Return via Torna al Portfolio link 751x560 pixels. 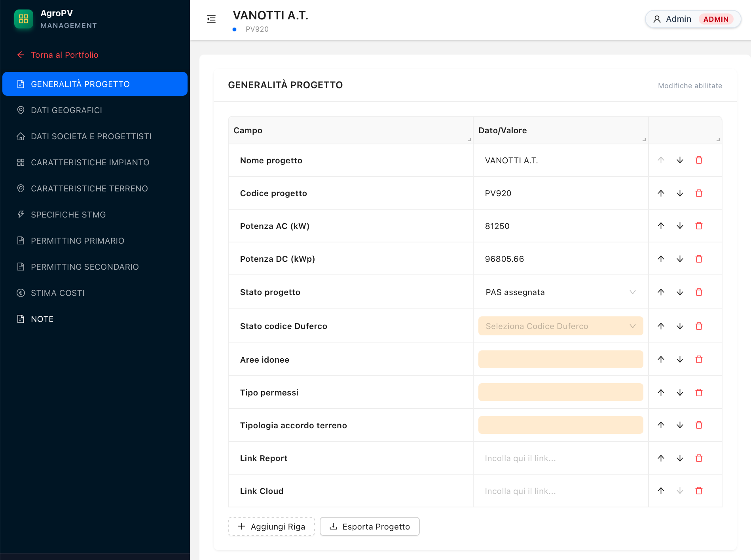pos(58,55)
